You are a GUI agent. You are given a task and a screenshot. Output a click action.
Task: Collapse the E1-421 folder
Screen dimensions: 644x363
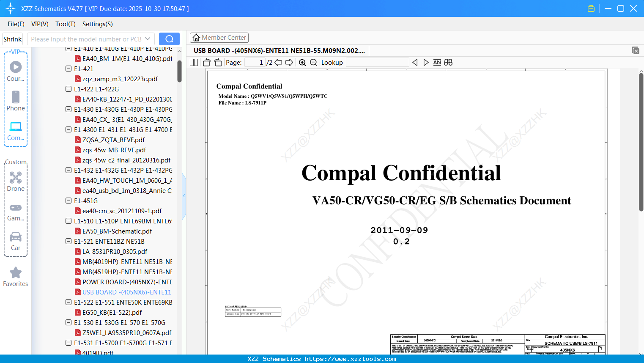69,69
